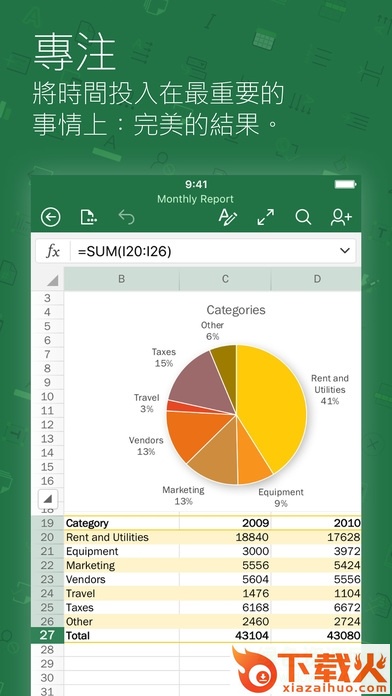Screen dimensions: 392x696
Task: Open the file options icon
Action: pos(88,217)
